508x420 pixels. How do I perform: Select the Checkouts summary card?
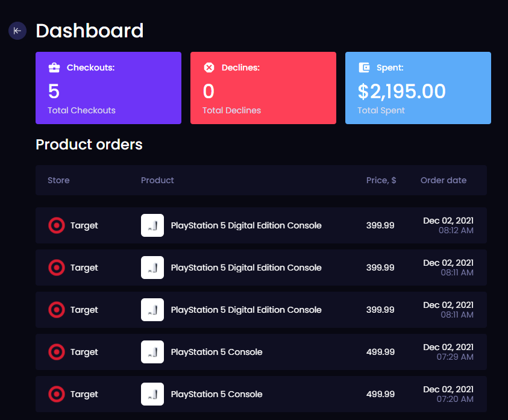pyautogui.click(x=108, y=88)
